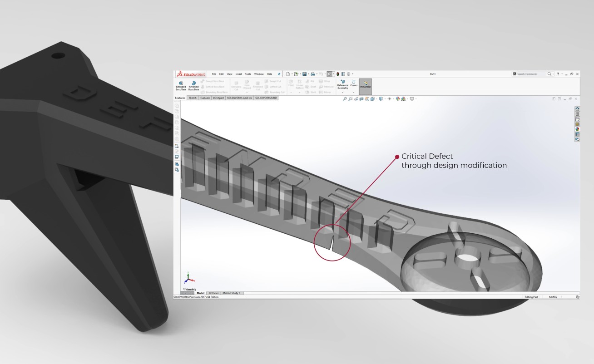Image resolution: width=594 pixels, height=364 pixels.
Task: Expand the New document dropdown arrow
Action: 292,74
